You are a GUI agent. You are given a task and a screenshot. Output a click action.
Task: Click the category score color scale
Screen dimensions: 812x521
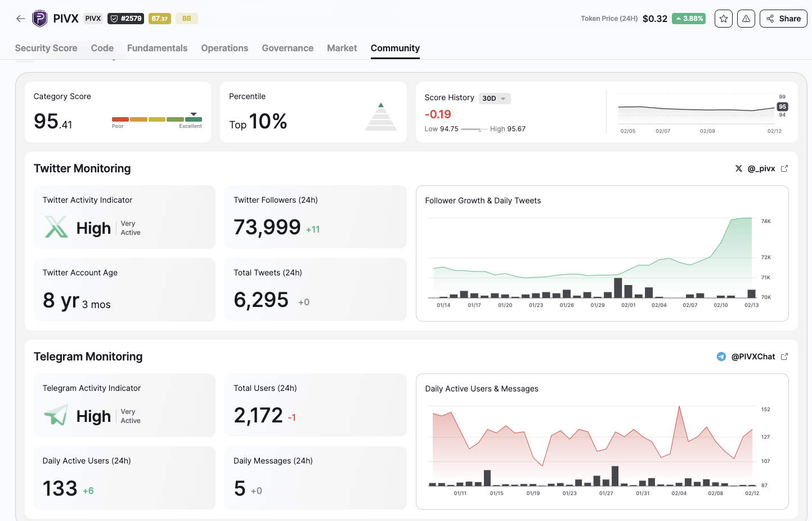coord(157,119)
